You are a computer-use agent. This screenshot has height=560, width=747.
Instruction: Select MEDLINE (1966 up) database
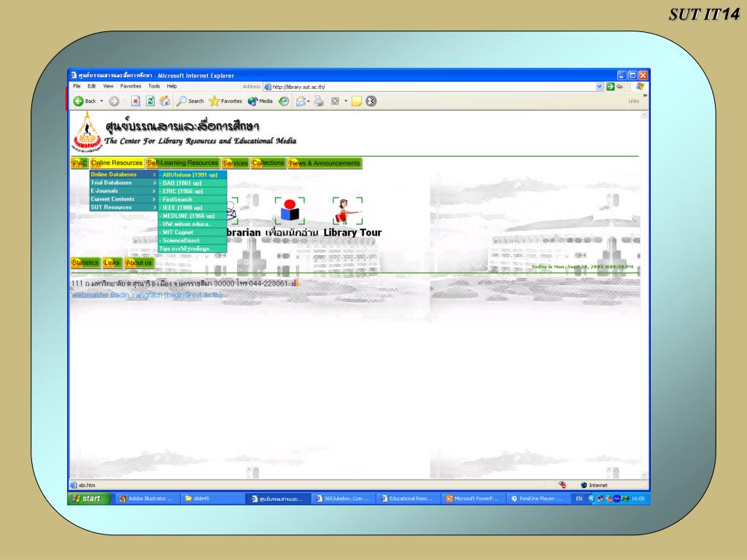tap(193, 216)
